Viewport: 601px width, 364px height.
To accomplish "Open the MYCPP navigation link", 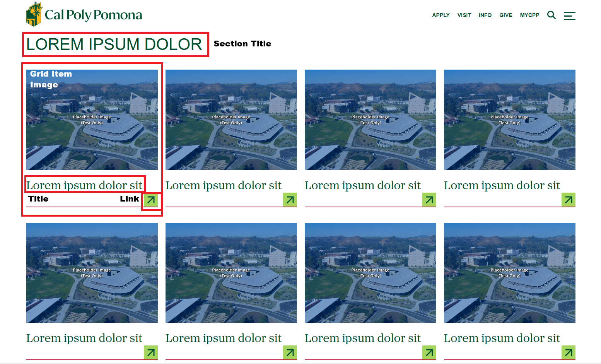I will point(529,15).
